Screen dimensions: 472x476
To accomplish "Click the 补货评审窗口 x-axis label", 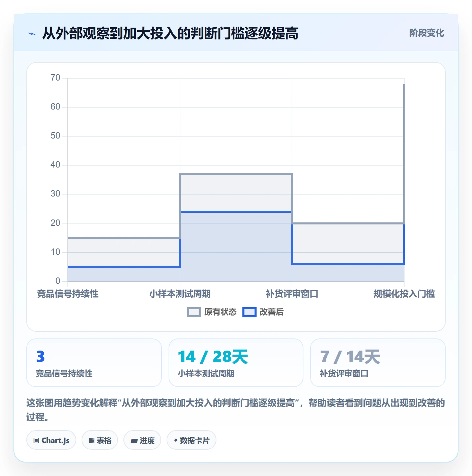I will tap(292, 294).
